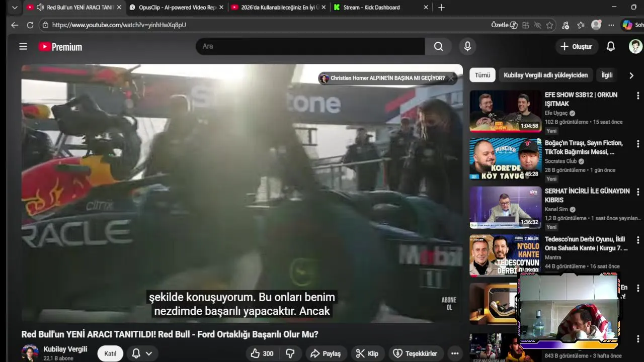Click the Klip clip button

pos(367,353)
